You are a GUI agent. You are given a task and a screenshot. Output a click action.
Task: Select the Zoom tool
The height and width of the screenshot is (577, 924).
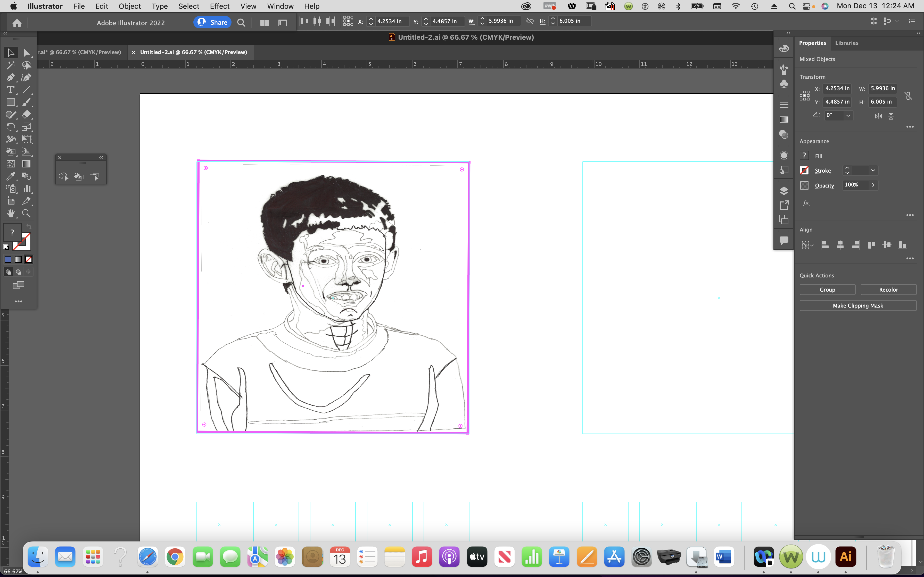26,213
